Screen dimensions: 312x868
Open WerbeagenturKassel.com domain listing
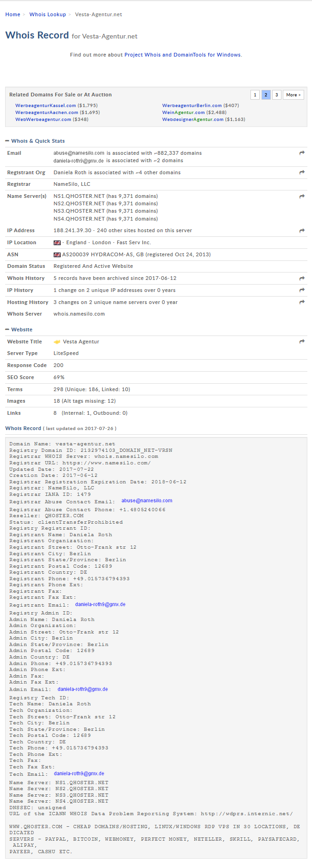click(x=45, y=106)
